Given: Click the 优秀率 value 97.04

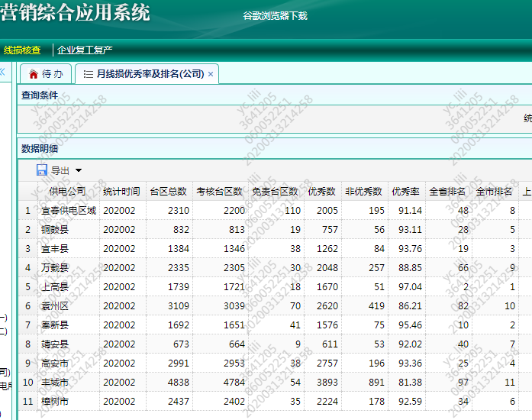Looking at the screenshot, I should [410, 287].
